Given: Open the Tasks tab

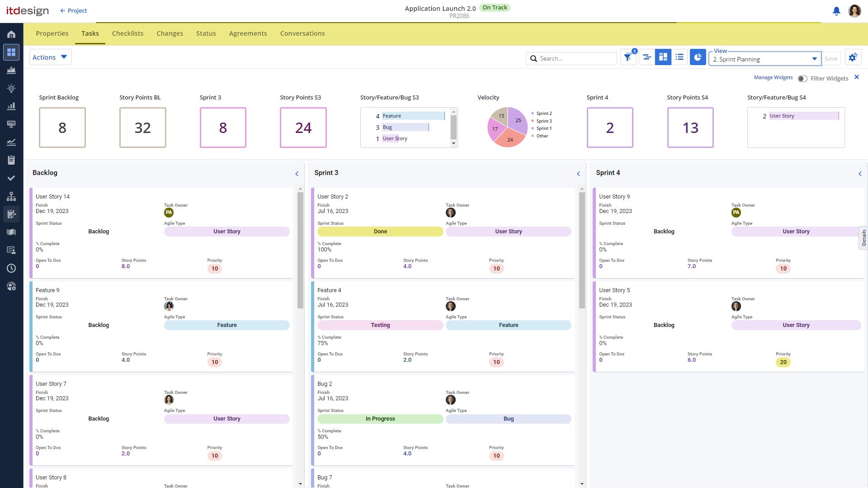Looking at the screenshot, I should (90, 33).
